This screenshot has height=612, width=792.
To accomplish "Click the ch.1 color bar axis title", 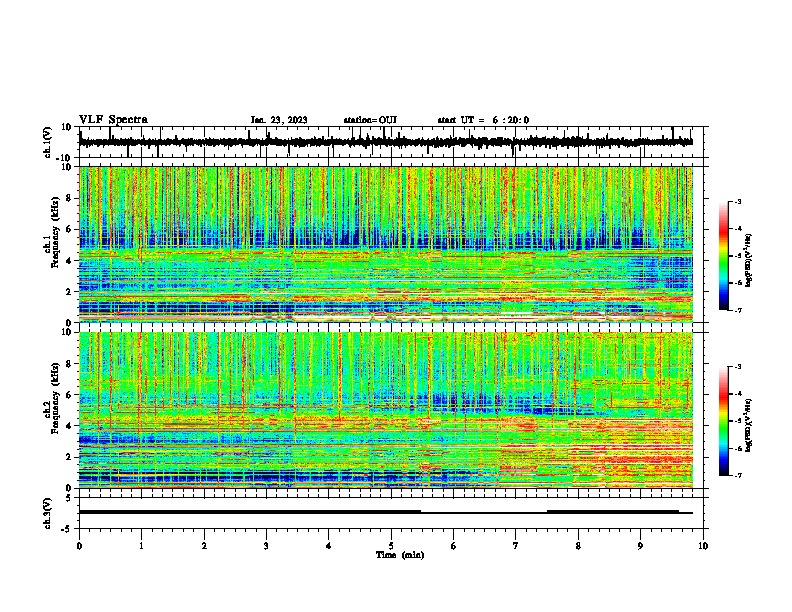I will [x=749, y=261].
